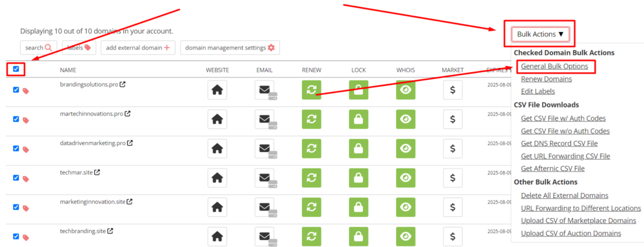
Task: Open website icon for brandingsolutions.pro
Action: coord(217,90)
